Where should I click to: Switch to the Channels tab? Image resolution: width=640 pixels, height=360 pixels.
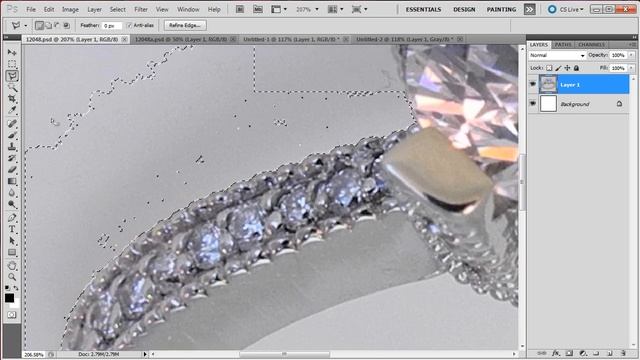click(591, 44)
